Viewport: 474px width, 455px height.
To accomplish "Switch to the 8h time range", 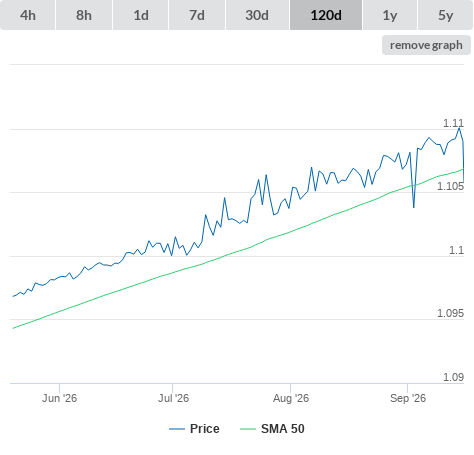I will pyautogui.click(x=84, y=15).
